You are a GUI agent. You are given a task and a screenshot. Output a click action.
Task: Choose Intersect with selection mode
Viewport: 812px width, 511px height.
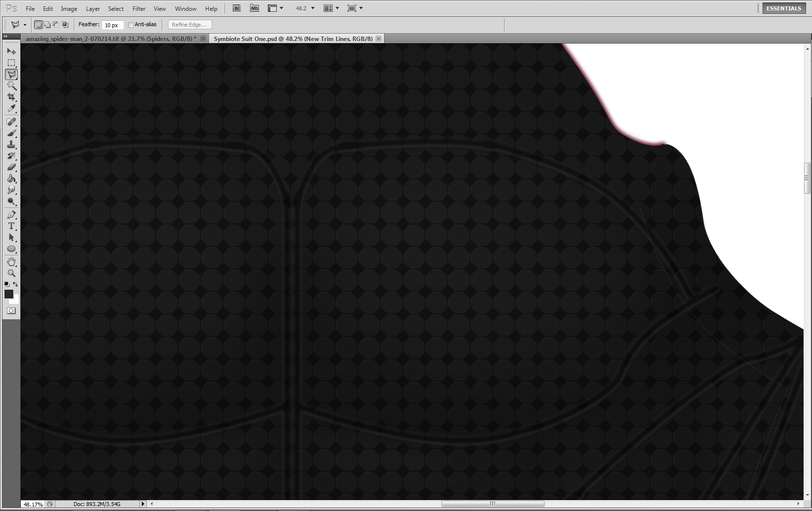click(65, 24)
